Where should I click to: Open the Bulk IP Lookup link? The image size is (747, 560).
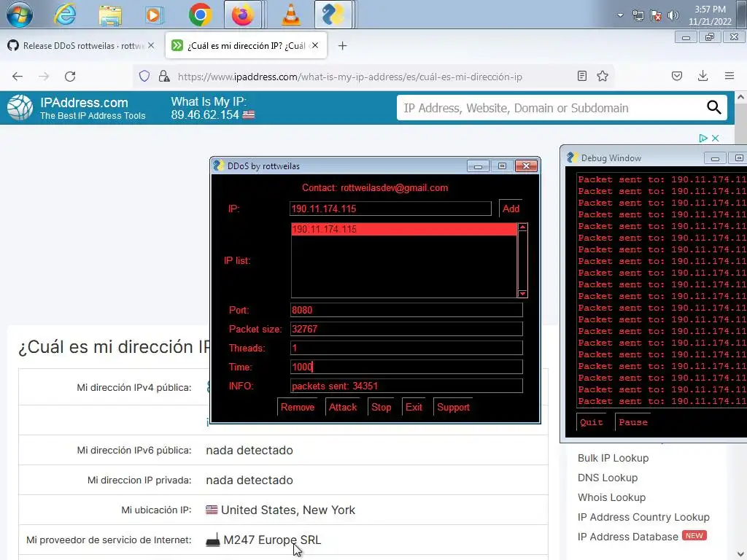coord(613,458)
